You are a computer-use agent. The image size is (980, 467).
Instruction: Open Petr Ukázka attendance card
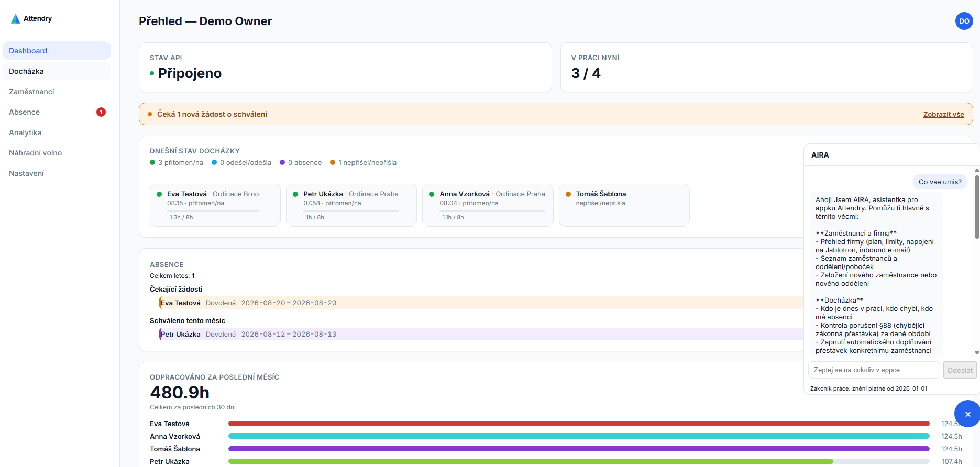pyautogui.click(x=351, y=205)
